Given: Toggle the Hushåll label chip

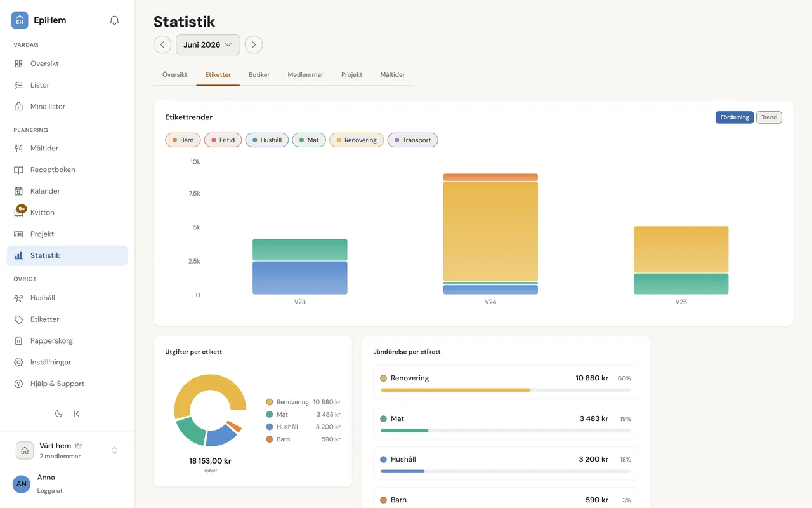Looking at the screenshot, I should click(x=267, y=140).
